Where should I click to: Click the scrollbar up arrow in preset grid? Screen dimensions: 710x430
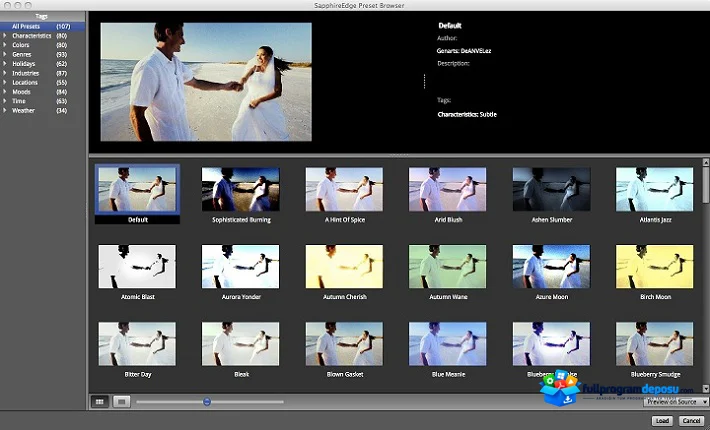(705, 162)
